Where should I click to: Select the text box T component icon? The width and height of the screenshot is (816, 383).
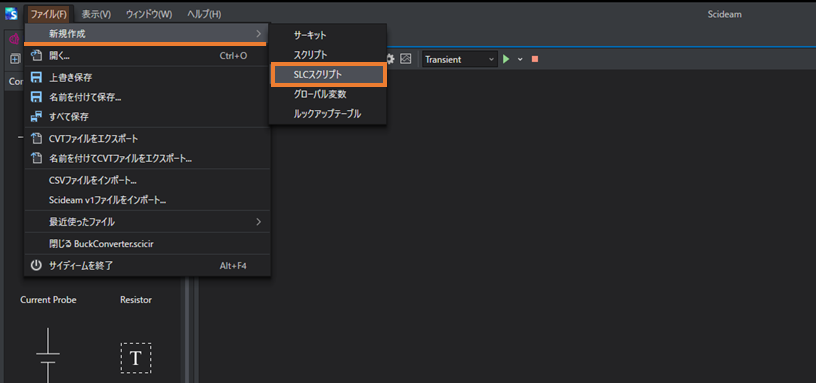pos(136,358)
